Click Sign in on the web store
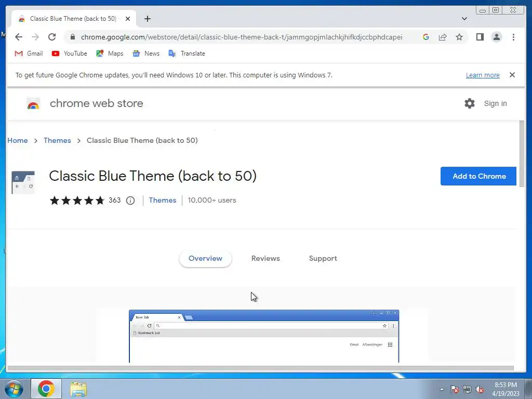Screen dimensions: 532x399 [x=495, y=103]
